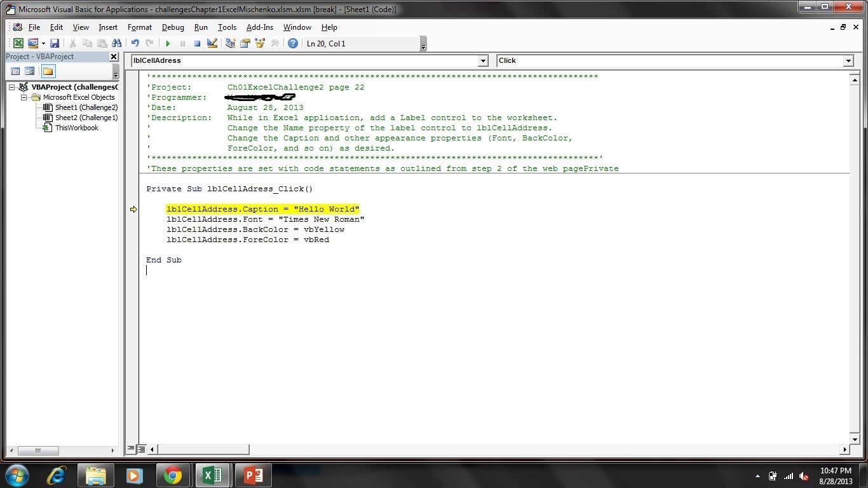Click the yellow execution arrow in margin

tap(133, 209)
